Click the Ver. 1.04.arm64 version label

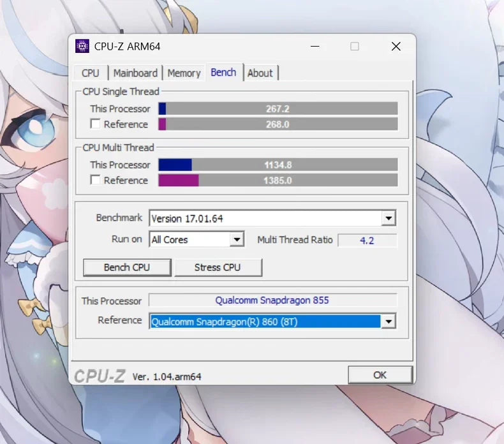point(167,376)
